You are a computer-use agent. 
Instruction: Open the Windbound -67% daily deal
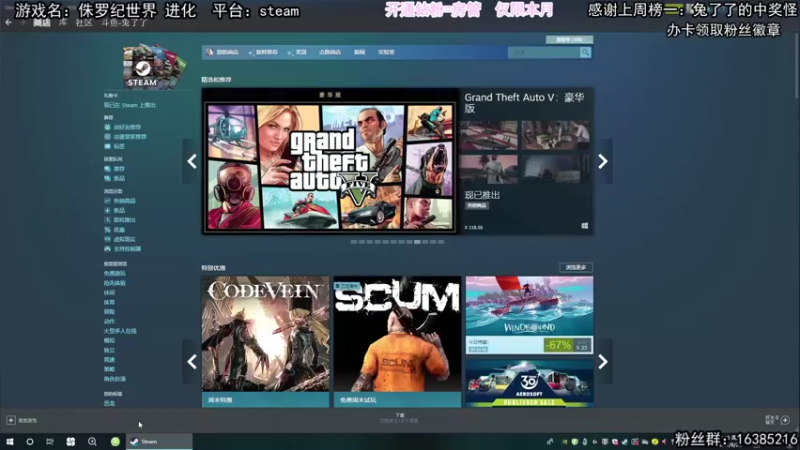point(529,315)
